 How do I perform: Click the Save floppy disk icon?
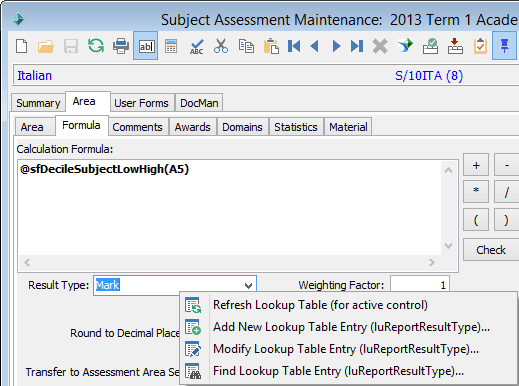point(71,46)
